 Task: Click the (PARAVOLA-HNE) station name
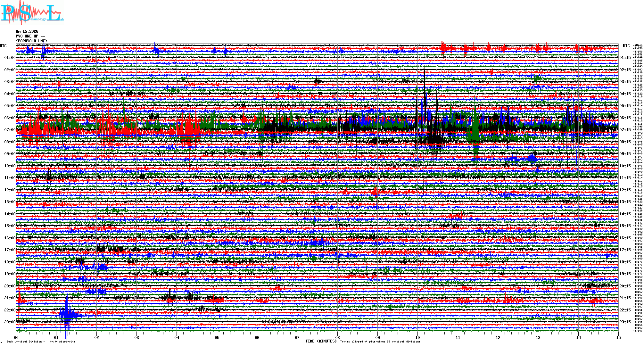pos(31,41)
